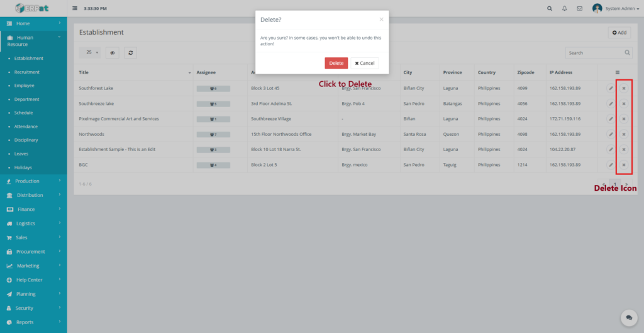Collapse the Human Resource sidebar menu
Viewport: 644px width, 333px height.
coord(33,41)
